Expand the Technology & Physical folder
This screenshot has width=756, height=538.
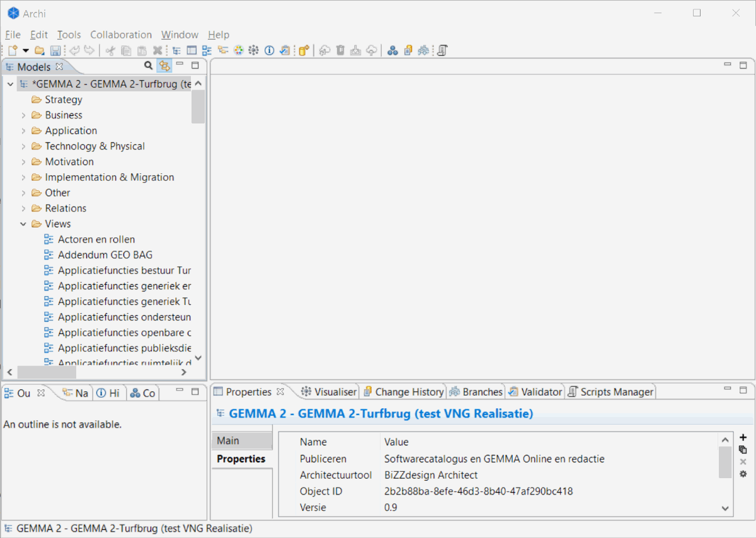pos(23,146)
